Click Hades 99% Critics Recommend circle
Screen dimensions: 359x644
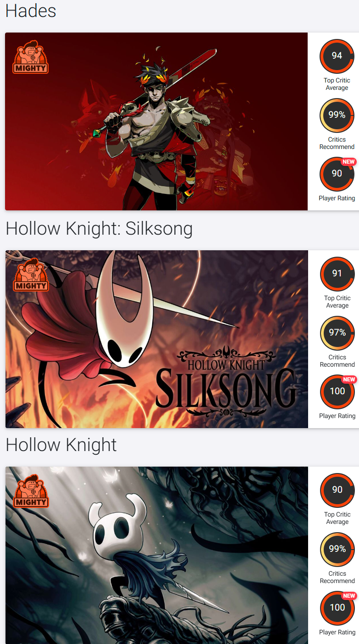pos(337,115)
